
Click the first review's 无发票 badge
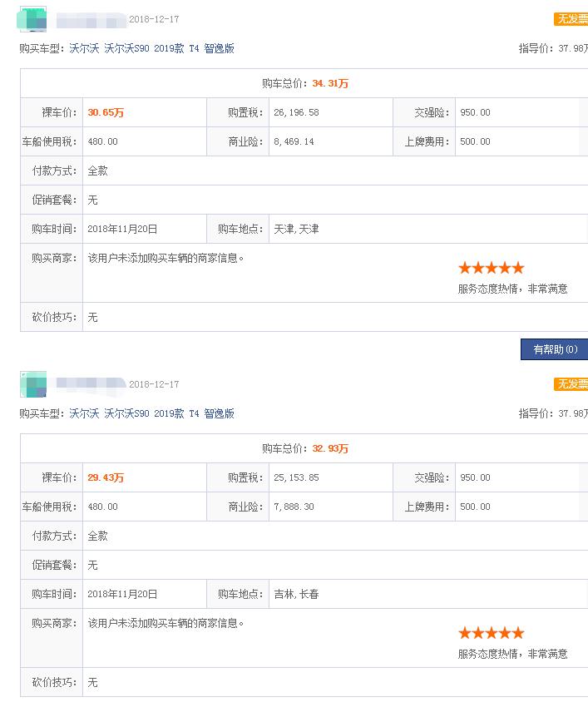[571, 19]
